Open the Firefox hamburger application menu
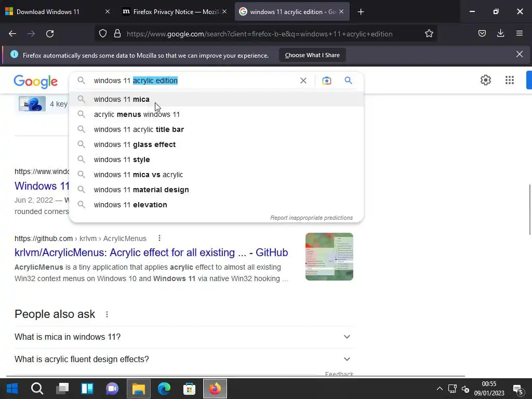The image size is (532, 399). (x=520, y=34)
